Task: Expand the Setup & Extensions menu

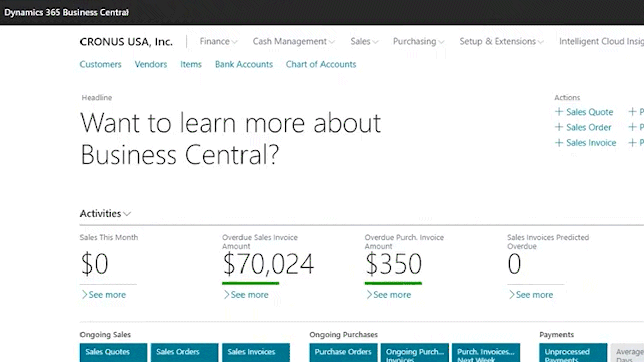Action: [x=502, y=41]
